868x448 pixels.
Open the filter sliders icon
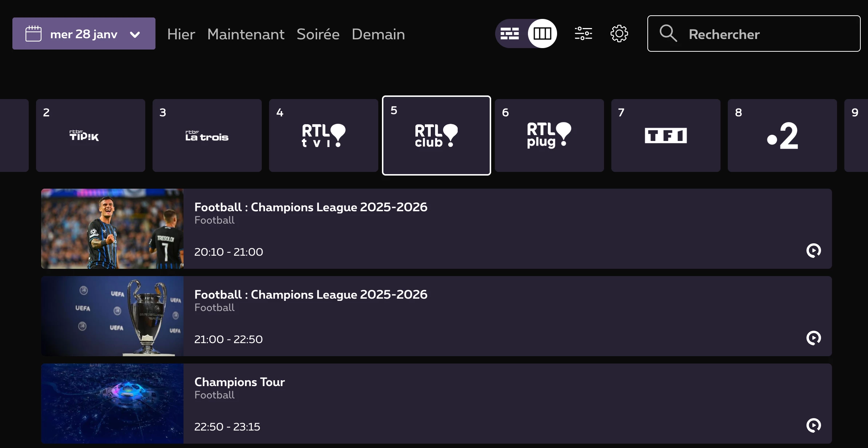point(583,34)
